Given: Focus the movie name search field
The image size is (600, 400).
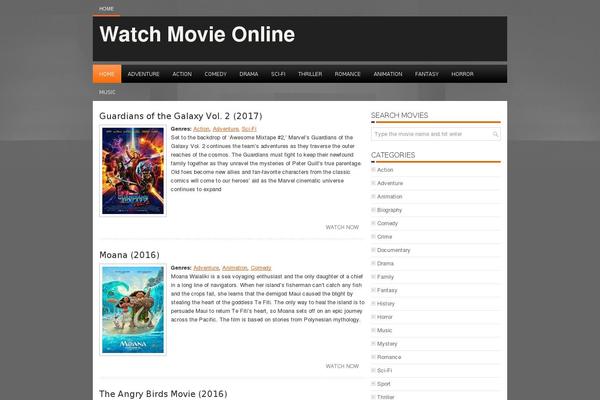Looking at the screenshot, I should pyautogui.click(x=435, y=134).
